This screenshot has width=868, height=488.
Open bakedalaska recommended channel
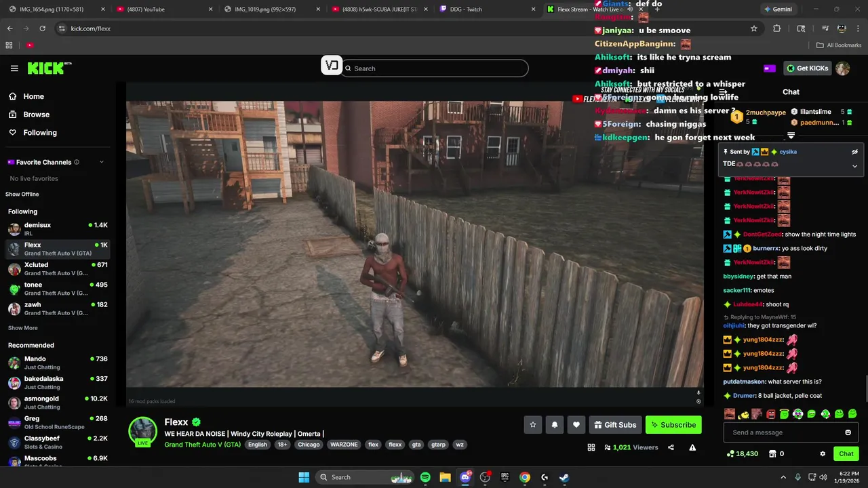coord(58,383)
